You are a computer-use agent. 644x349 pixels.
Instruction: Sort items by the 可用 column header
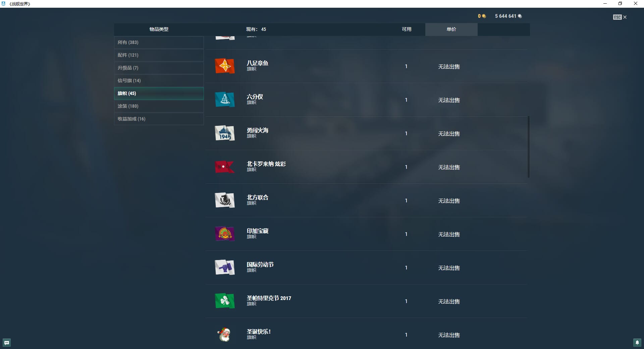click(x=407, y=29)
